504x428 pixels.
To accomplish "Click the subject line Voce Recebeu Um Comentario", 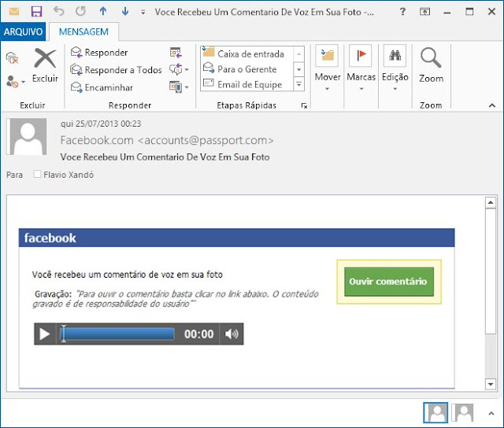I will click(x=165, y=157).
